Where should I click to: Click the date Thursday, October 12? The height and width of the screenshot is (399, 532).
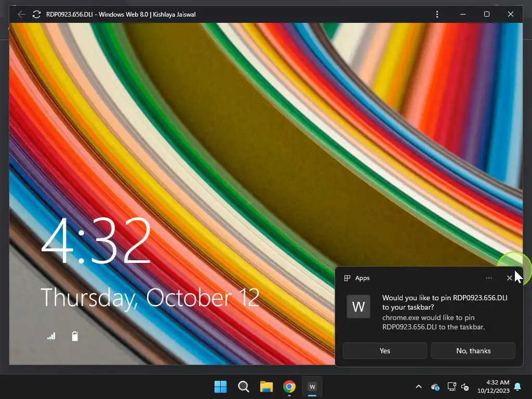(x=150, y=298)
